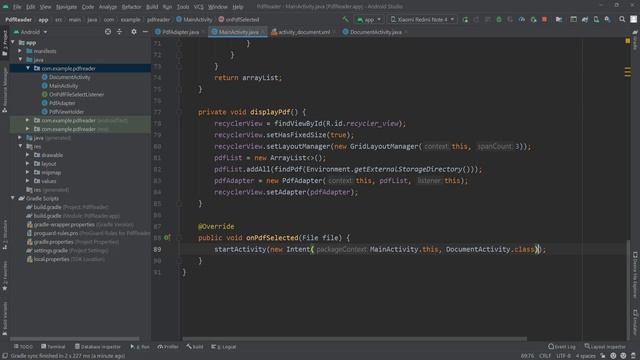Click the Collapse All icon in Project panel
The width and height of the screenshot is (640, 360).
pos(119,31)
